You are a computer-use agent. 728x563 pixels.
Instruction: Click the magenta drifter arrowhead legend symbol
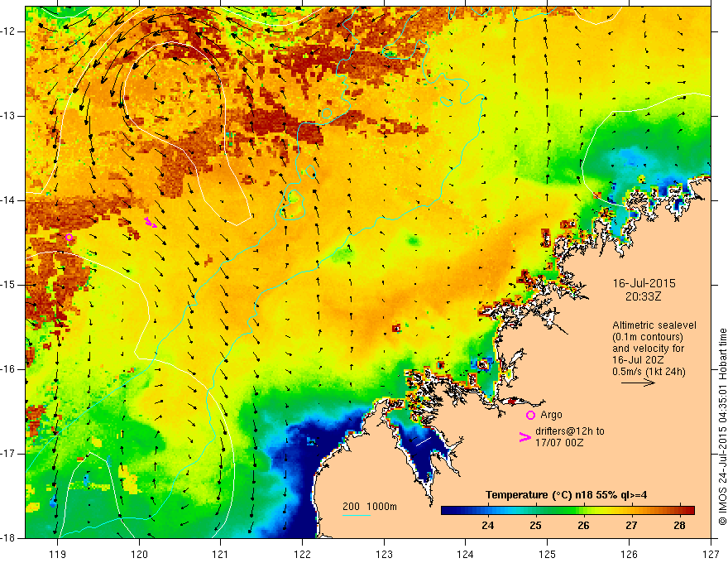(x=525, y=437)
